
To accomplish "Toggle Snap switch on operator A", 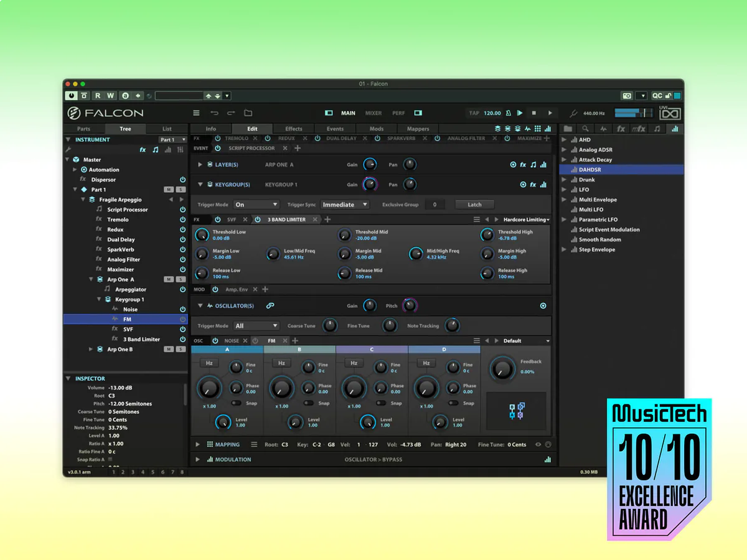I will [x=237, y=403].
